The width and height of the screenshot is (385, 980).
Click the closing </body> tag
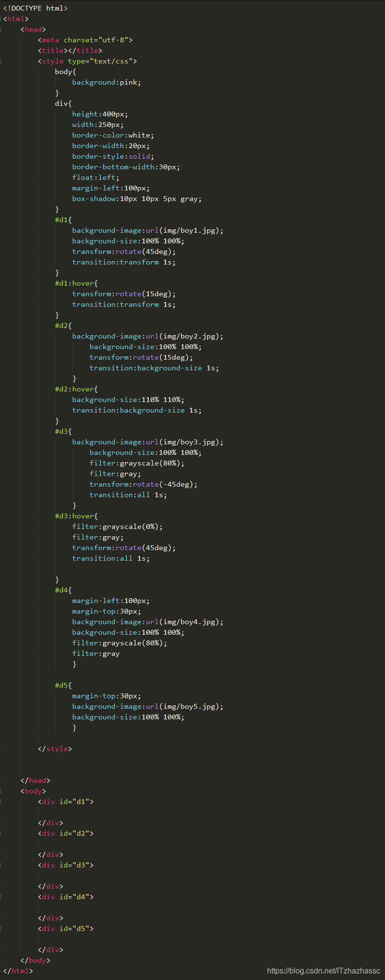pos(35,960)
